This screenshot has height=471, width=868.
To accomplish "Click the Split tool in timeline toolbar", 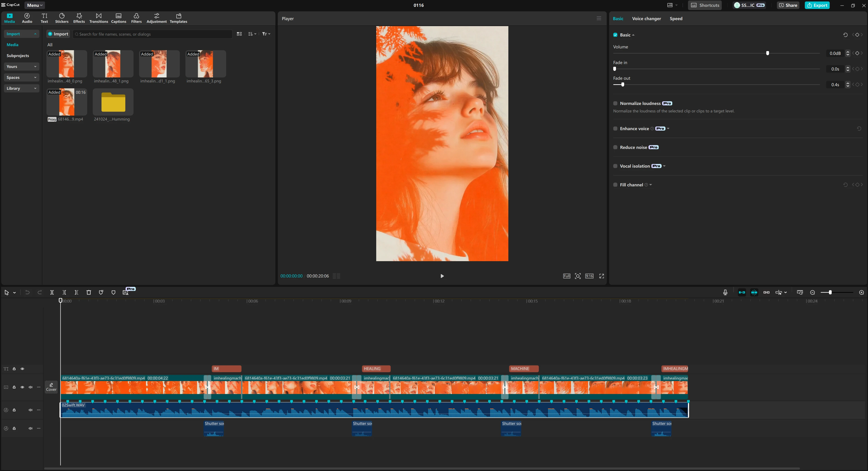I will tap(52, 292).
